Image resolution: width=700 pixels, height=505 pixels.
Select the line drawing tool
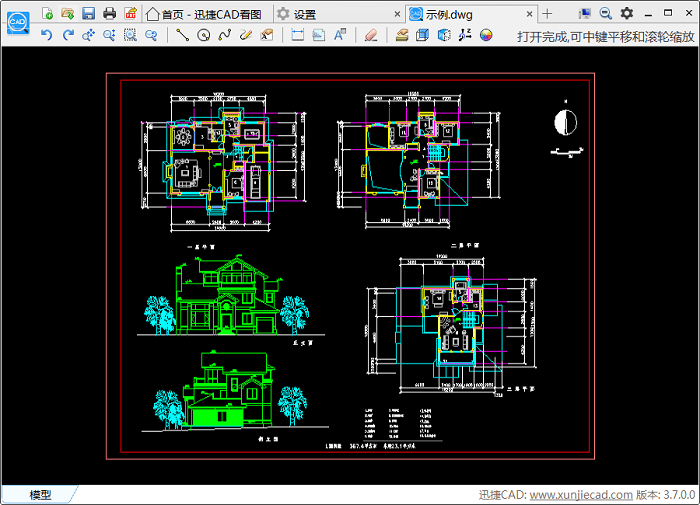click(182, 35)
